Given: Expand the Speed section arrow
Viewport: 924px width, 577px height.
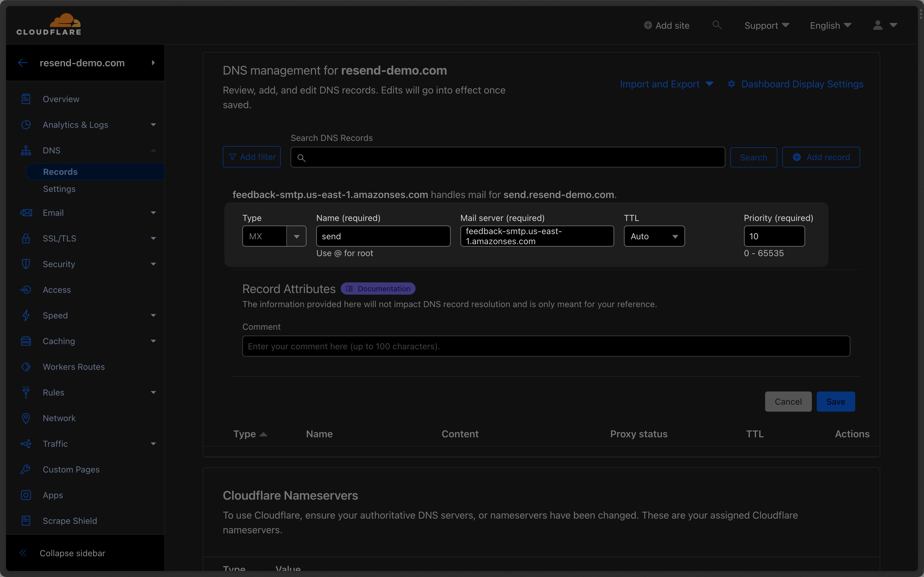Looking at the screenshot, I should tap(153, 316).
